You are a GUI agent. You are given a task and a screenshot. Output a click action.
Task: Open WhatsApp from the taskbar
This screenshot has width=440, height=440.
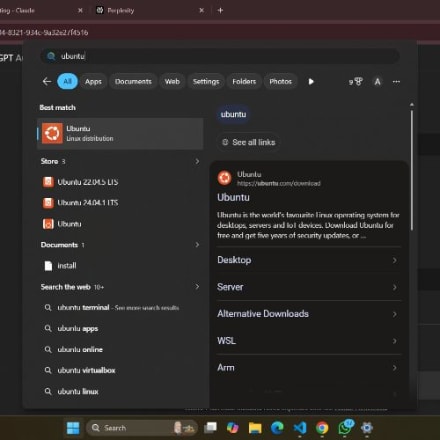click(345, 428)
